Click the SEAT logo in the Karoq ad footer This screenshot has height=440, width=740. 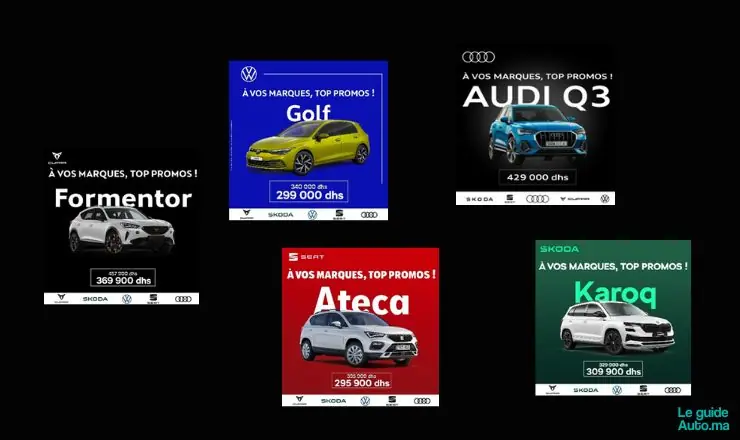click(x=643, y=390)
